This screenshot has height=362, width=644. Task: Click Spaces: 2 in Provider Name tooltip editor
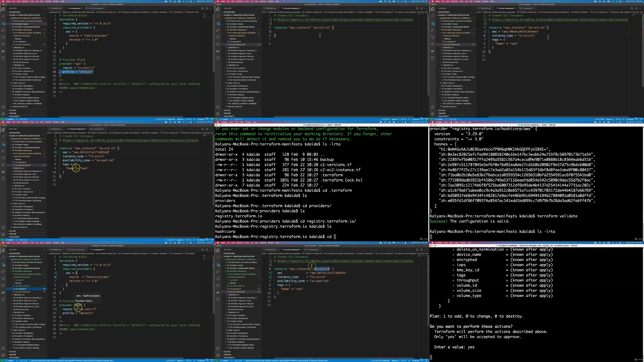pyautogui.click(x=180, y=361)
